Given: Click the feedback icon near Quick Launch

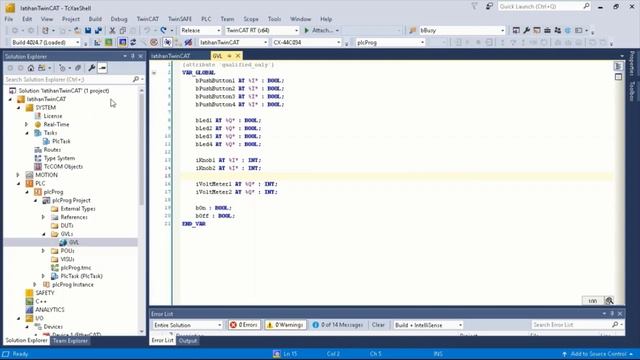Looking at the screenshot, I should (x=489, y=6).
